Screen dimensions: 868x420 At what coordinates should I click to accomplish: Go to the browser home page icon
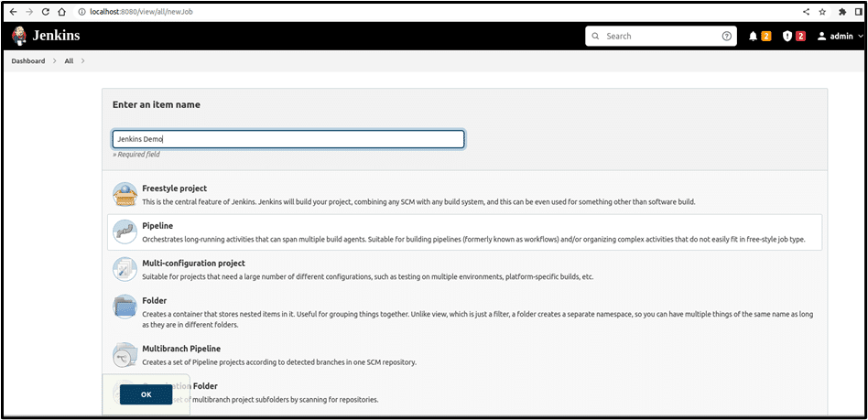(x=62, y=12)
